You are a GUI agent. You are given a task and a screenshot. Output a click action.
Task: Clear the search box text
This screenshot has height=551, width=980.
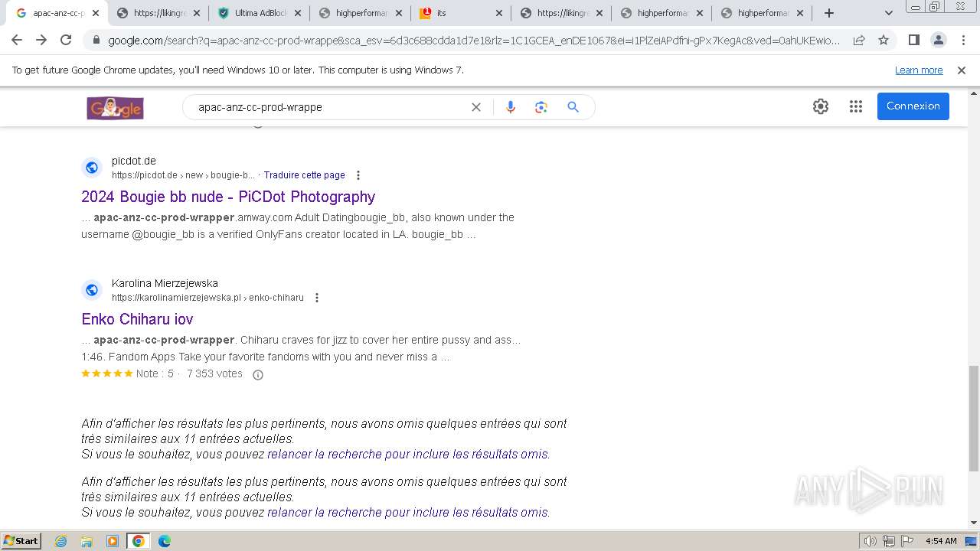point(476,107)
